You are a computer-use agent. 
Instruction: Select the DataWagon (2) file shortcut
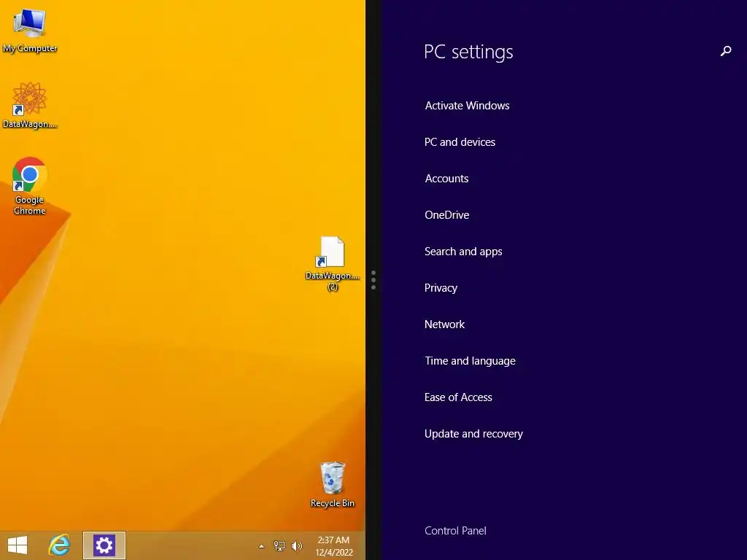click(333, 264)
